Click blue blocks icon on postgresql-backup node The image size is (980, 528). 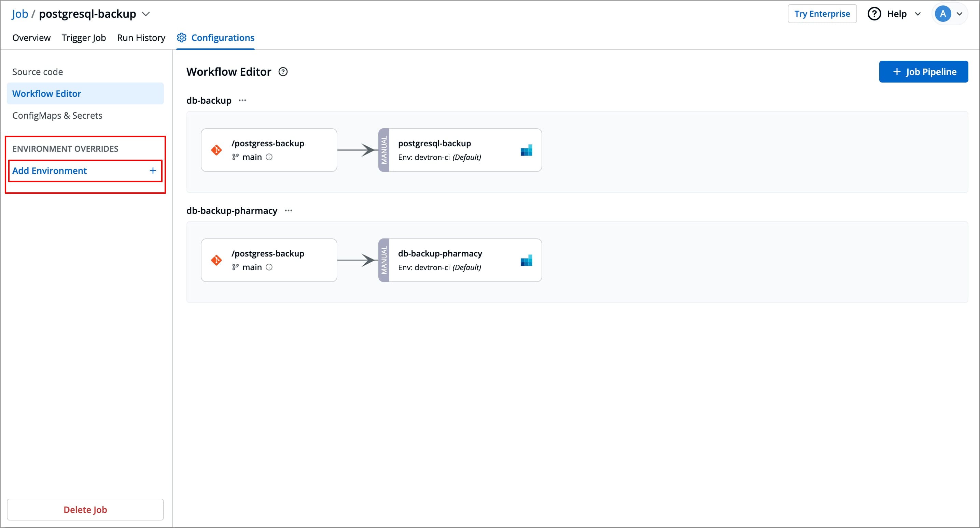coord(526,150)
